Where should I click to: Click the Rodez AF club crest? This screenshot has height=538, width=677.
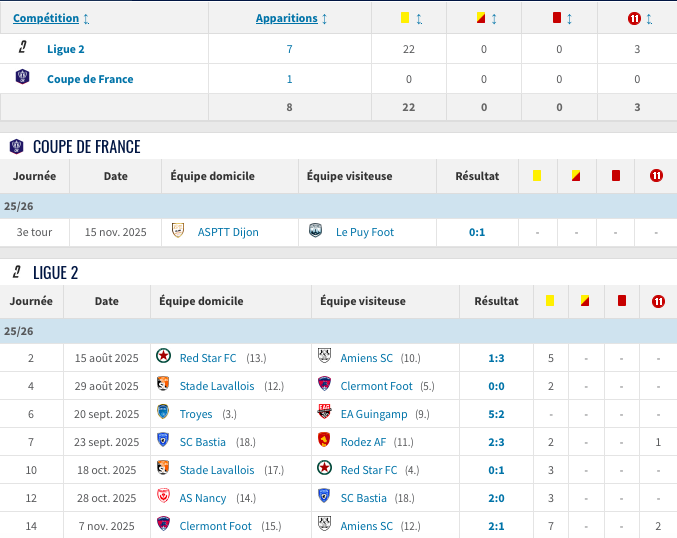324,441
